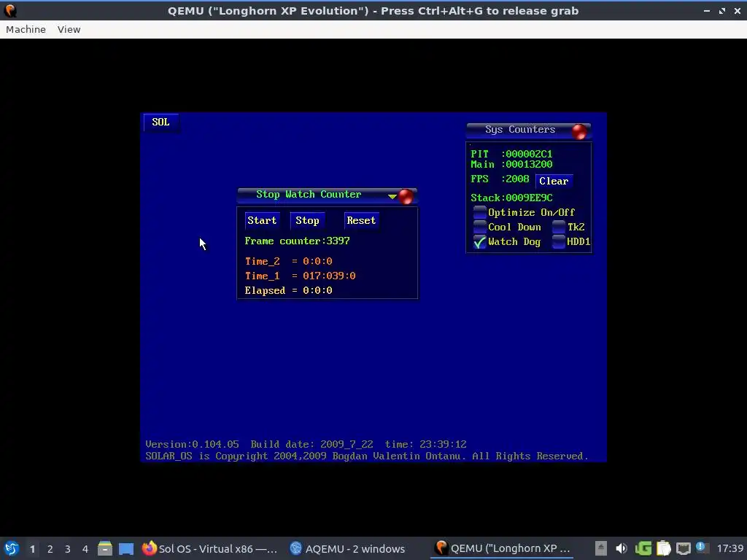Reset the stop watch counter
747x560 pixels.
coord(361,220)
